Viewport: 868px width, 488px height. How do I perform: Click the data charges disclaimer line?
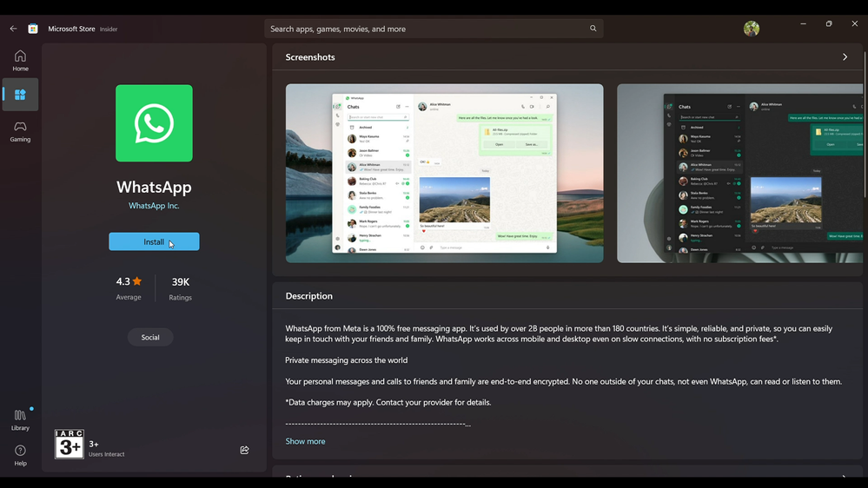(388, 402)
